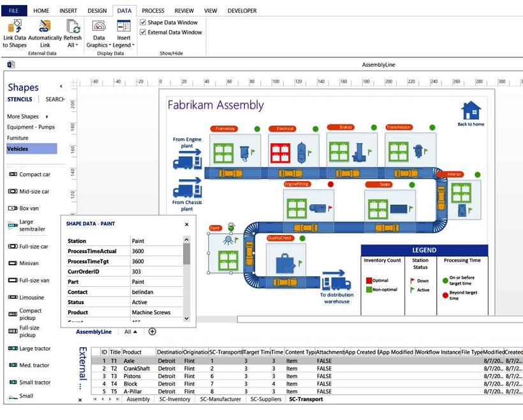Click the Back to home house icon

pyautogui.click(x=471, y=110)
